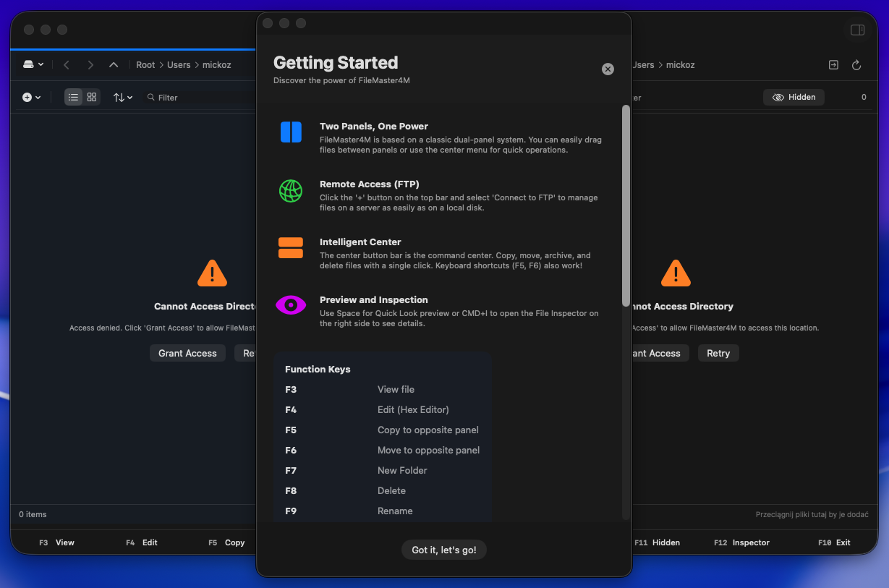889x588 pixels.
Task: Select Users in left panel breadcrumb
Action: click(179, 65)
